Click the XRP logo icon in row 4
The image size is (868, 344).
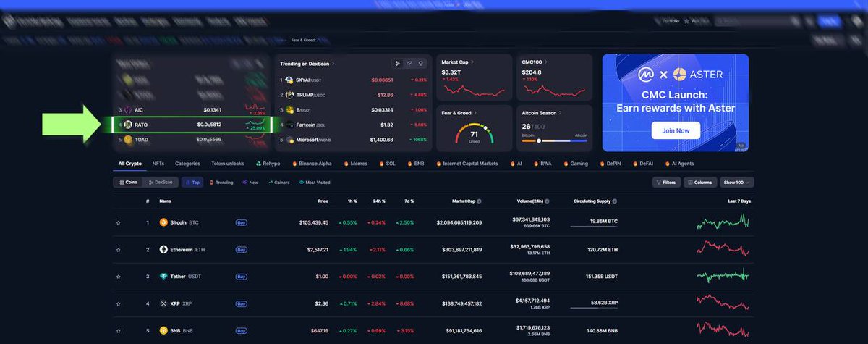[x=163, y=303]
